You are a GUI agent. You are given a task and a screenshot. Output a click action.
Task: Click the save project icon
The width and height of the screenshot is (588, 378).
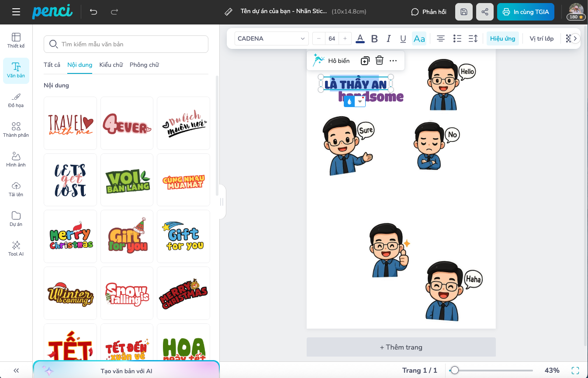[x=464, y=12]
